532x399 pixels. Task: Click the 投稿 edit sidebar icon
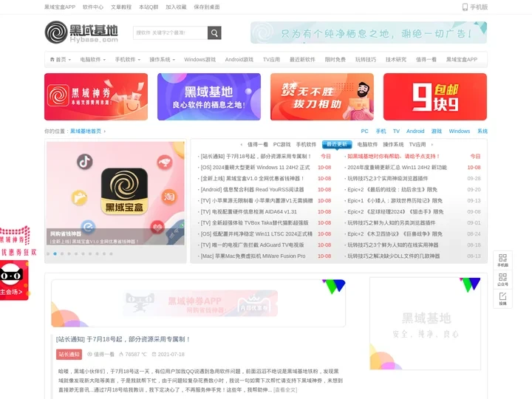[x=502, y=299]
